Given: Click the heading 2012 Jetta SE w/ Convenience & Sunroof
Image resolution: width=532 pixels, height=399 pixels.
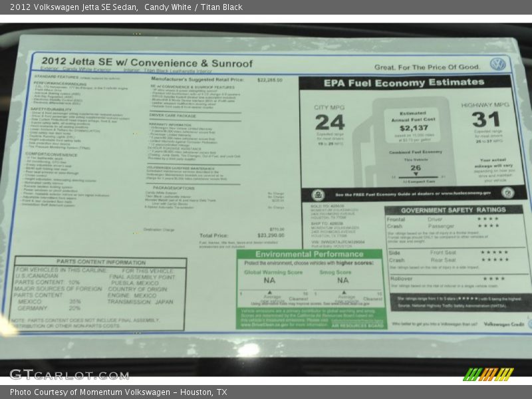Looking at the screenshot, I should point(147,63).
